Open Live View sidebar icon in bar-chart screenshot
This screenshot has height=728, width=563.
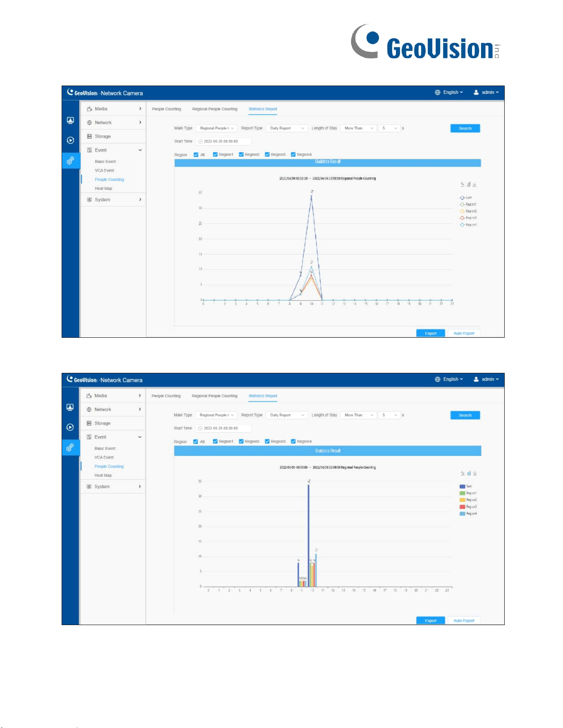click(x=70, y=407)
